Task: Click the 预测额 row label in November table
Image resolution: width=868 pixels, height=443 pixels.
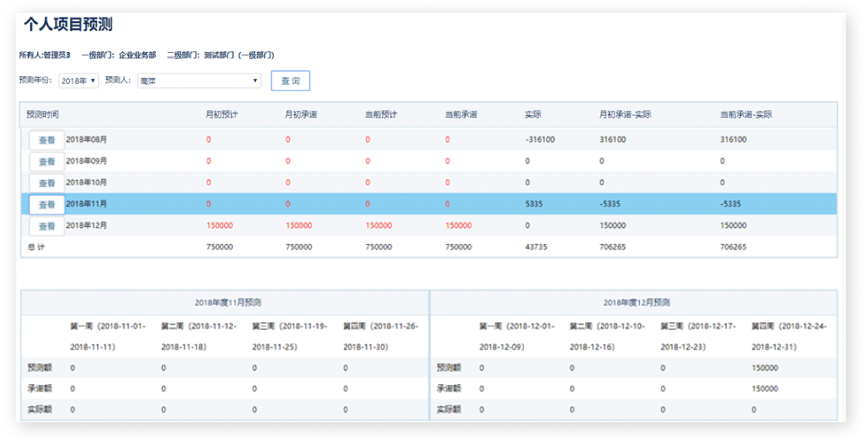Action: pyautogui.click(x=40, y=368)
